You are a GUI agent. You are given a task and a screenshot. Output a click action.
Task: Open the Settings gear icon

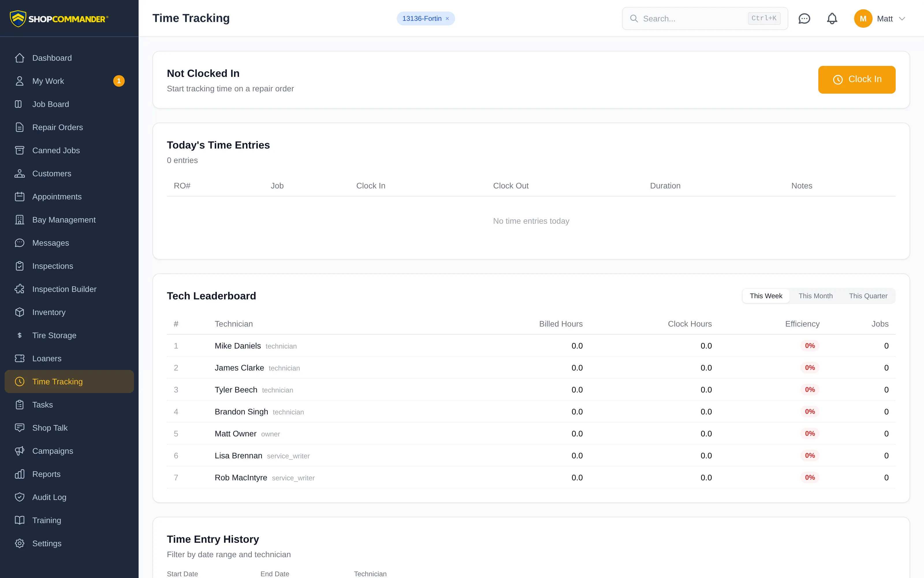click(x=19, y=544)
